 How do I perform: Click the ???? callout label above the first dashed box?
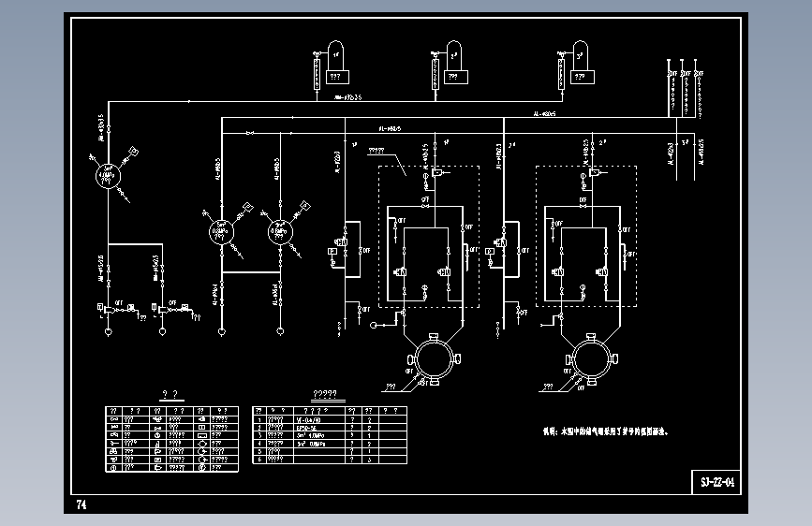[376, 151]
